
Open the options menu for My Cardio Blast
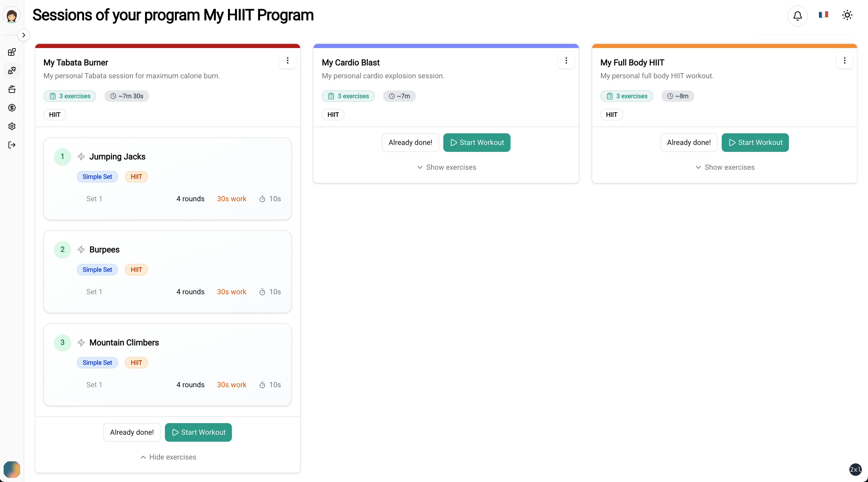click(566, 61)
